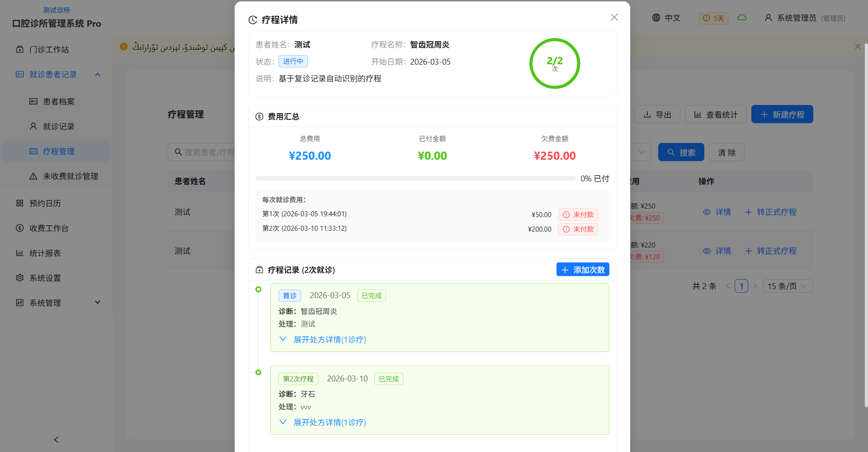Click the system administrator user icon
Viewport: 868px width, 452px height.
point(768,18)
